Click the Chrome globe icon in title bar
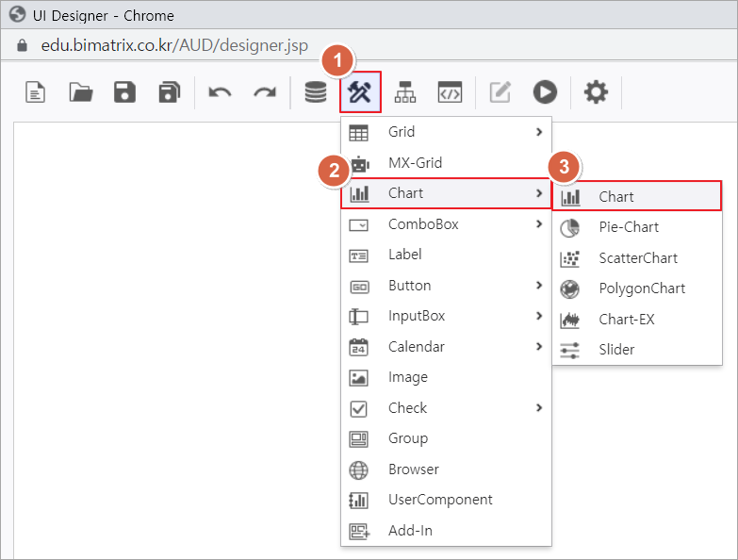 click(x=17, y=14)
